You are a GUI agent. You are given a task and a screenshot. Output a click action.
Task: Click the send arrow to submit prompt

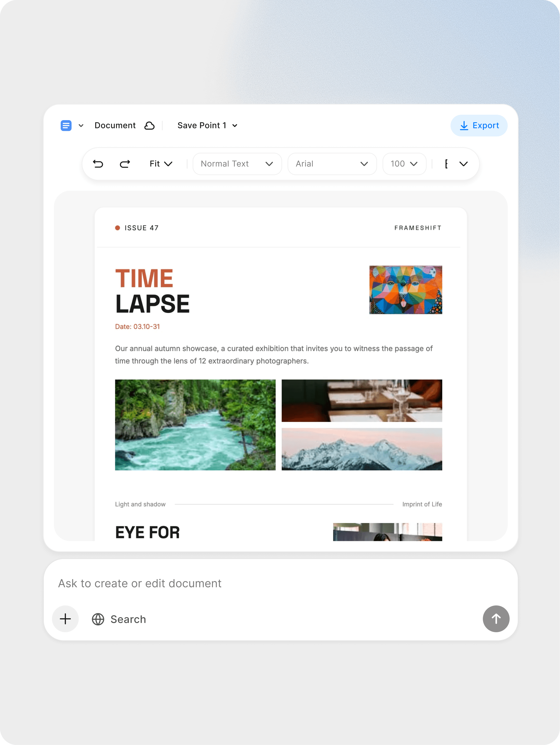[x=496, y=619]
